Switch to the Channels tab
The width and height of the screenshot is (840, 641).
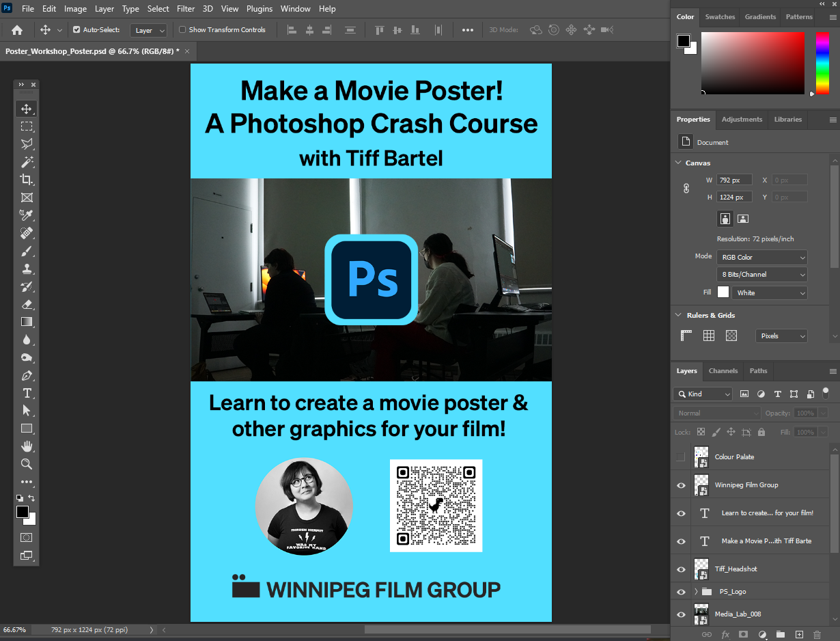(723, 371)
